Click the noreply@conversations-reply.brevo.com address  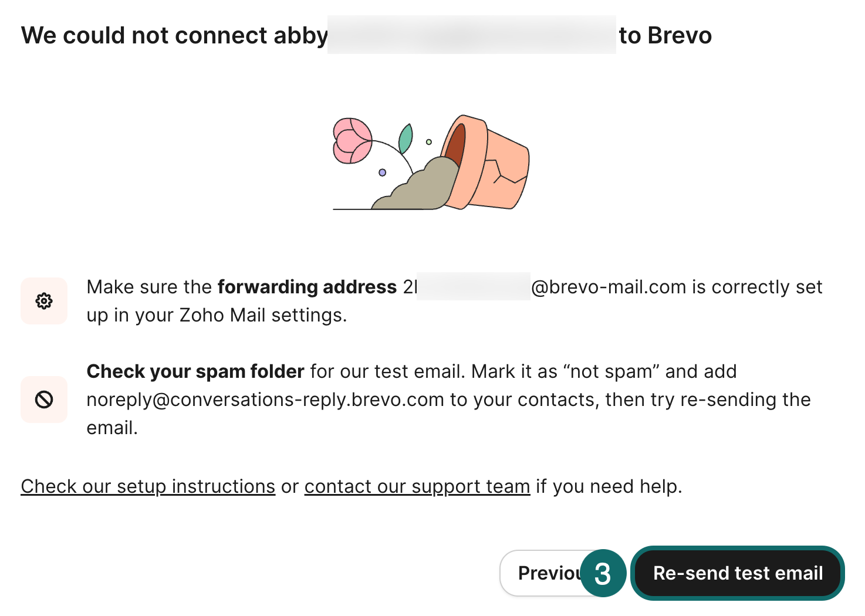coord(265,400)
